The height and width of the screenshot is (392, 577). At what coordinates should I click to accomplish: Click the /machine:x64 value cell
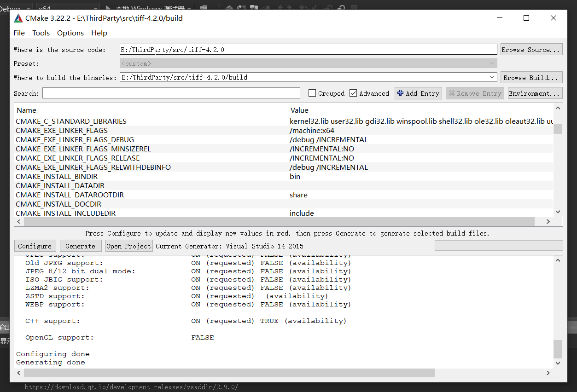[x=420, y=130]
